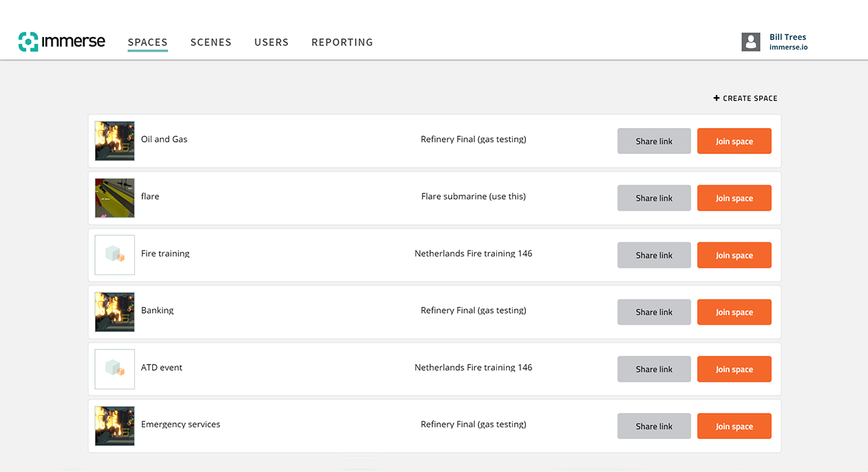Image resolution: width=868 pixels, height=472 pixels.
Task: Share link for Oil and Gas space
Action: 654,141
